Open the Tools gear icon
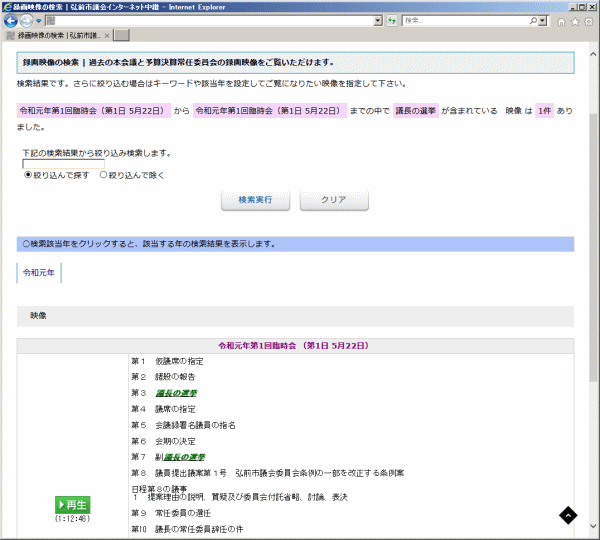The height and width of the screenshot is (540, 600). [x=589, y=22]
